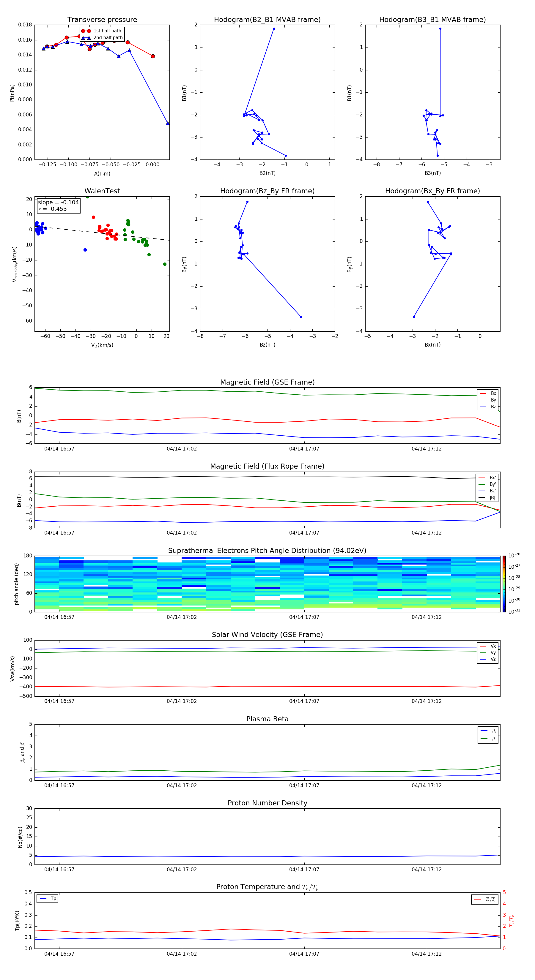This screenshot has height=980, width=535.
Task: Click the 'Proton Number Density' title
Action: (267, 803)
